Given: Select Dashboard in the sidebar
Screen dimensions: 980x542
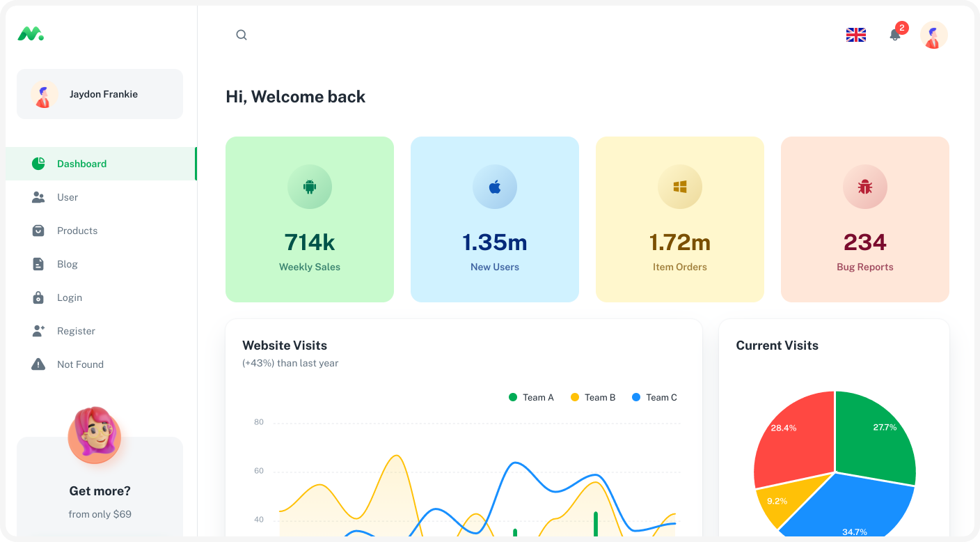Looking at the screenshot, I should coord(81,164).
